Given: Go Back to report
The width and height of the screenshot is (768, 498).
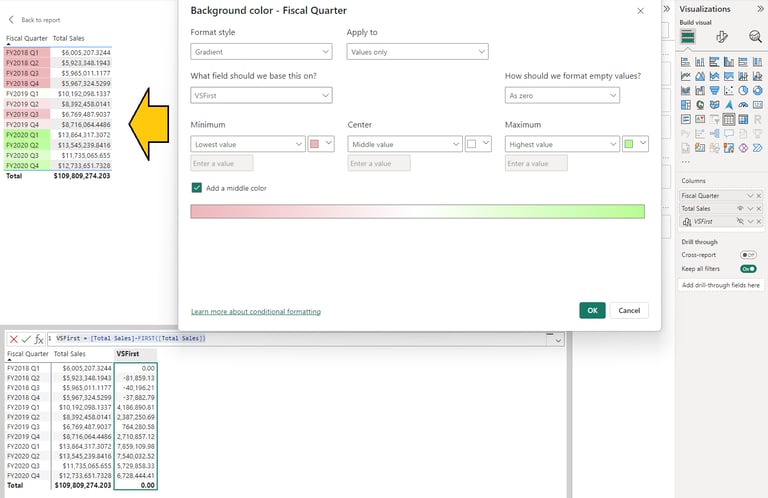Looking at the screenshot, I should point(34,20).
